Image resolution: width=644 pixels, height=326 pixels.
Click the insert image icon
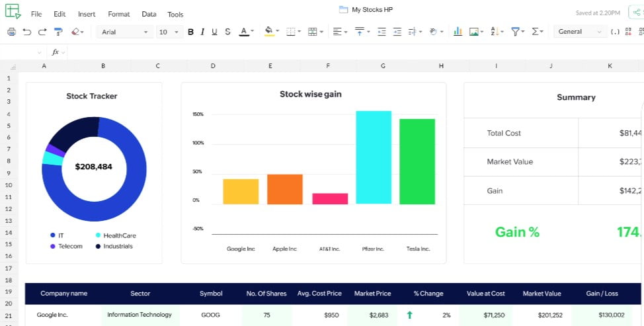(474, 32)
